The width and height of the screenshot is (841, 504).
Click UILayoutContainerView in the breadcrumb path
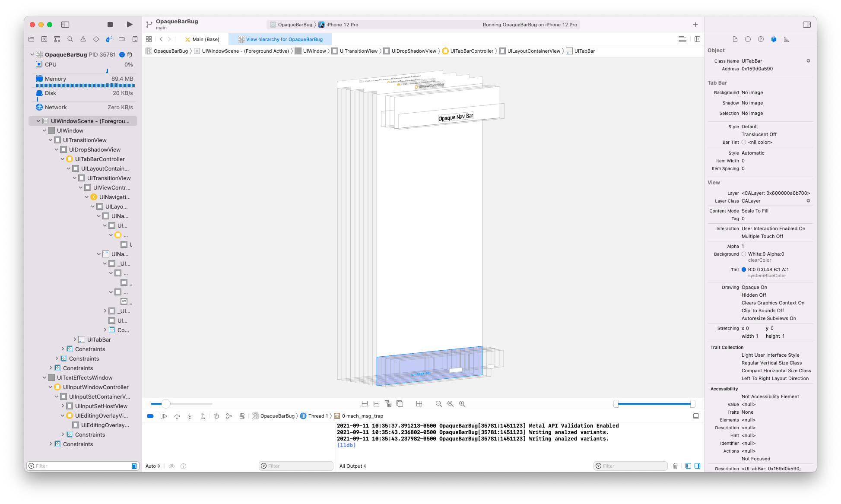pyautogui.click(x=533, y=51)
